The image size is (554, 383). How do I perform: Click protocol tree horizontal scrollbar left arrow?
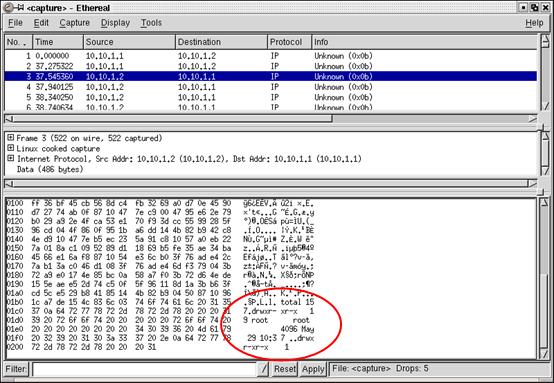pyautogui.click(x=9, y=184)
